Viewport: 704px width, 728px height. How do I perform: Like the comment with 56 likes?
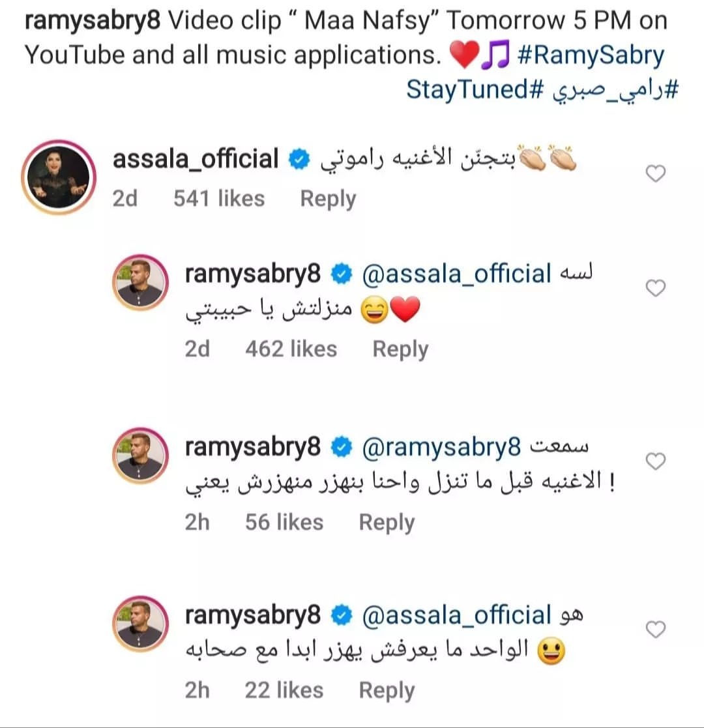[655, 460]
